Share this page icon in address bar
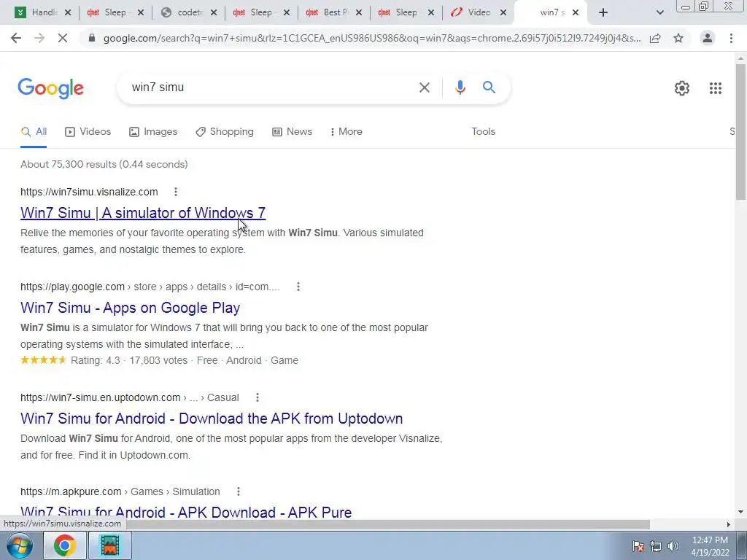Screen dimensions: 747x560 tap(655, 38)
